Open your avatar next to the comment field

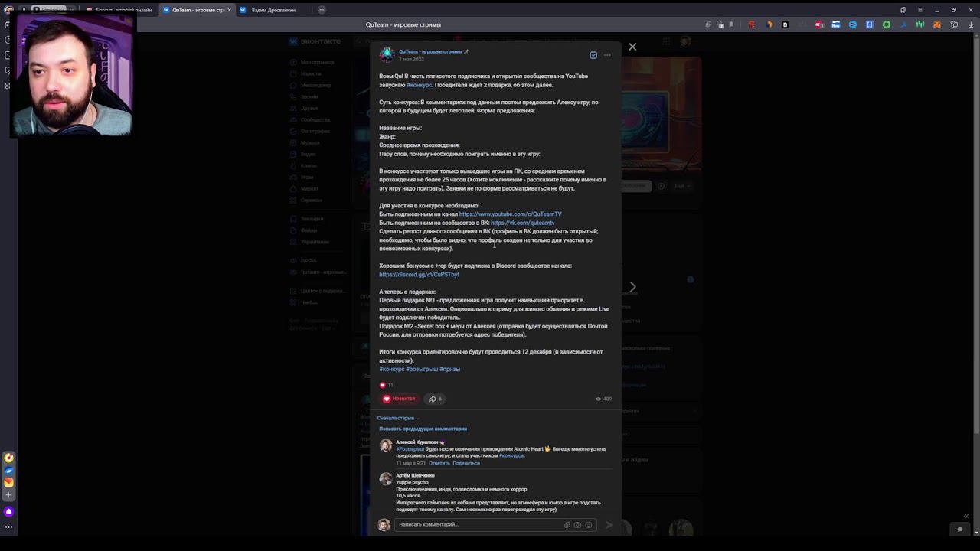click(384, 525)
